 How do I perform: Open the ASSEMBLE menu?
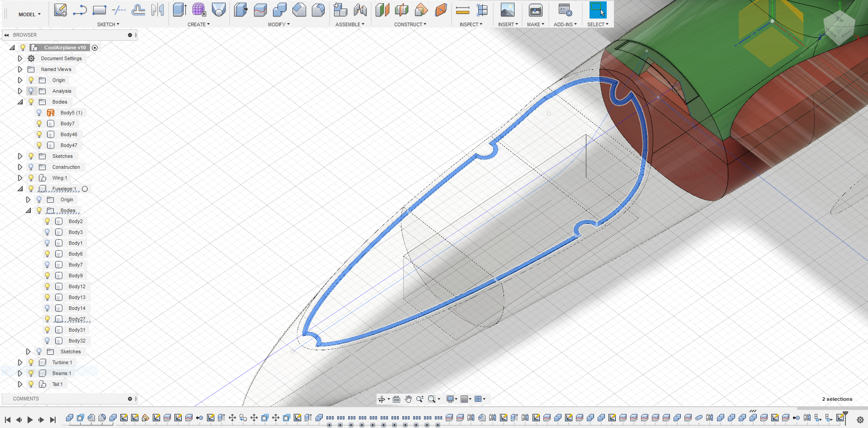pyautogui.click(x=349, y=24)
